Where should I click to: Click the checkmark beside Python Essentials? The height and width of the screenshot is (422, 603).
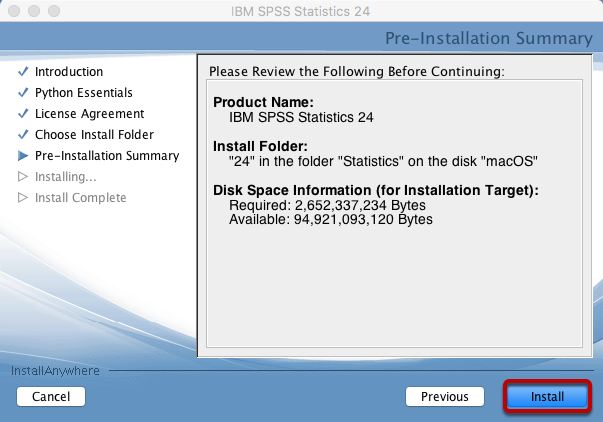23,92
